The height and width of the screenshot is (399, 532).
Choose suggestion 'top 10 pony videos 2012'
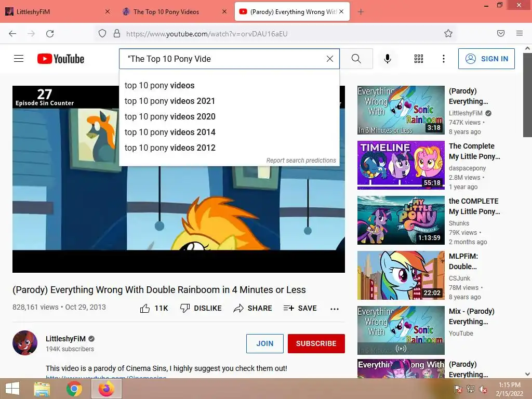point(229,148)
